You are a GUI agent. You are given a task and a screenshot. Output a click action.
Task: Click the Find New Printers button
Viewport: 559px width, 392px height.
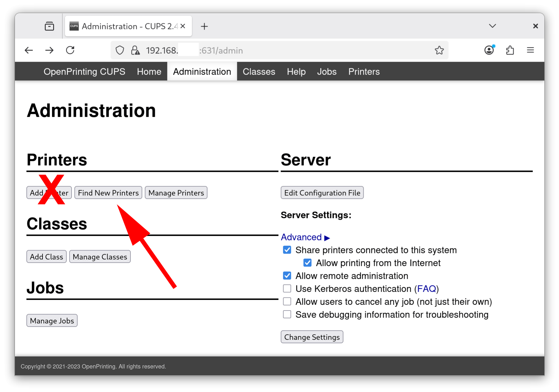[x=108, y=193]
